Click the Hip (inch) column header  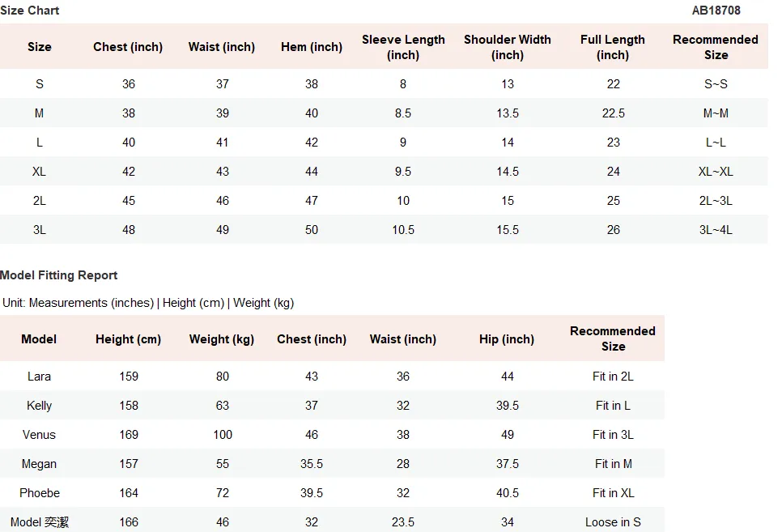pyautogui.click(x=507, y=339)
